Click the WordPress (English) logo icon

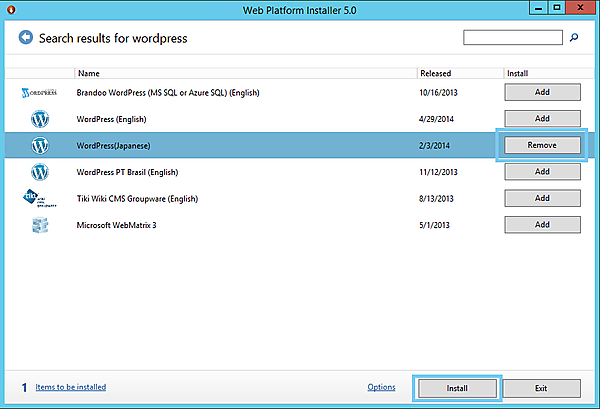pos(40,118)
